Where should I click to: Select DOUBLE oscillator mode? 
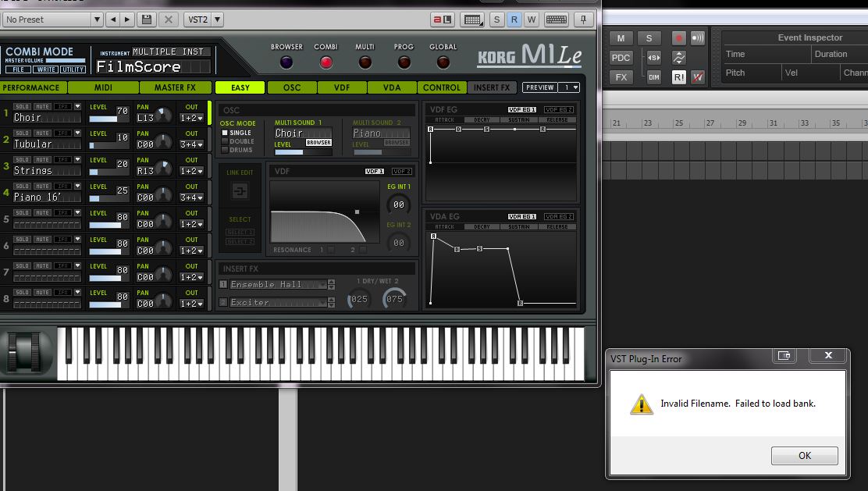[x=225, y=141]
